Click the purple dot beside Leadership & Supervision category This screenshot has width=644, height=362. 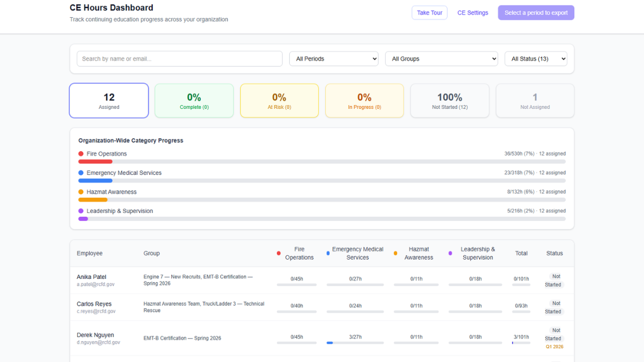[81, 211]
